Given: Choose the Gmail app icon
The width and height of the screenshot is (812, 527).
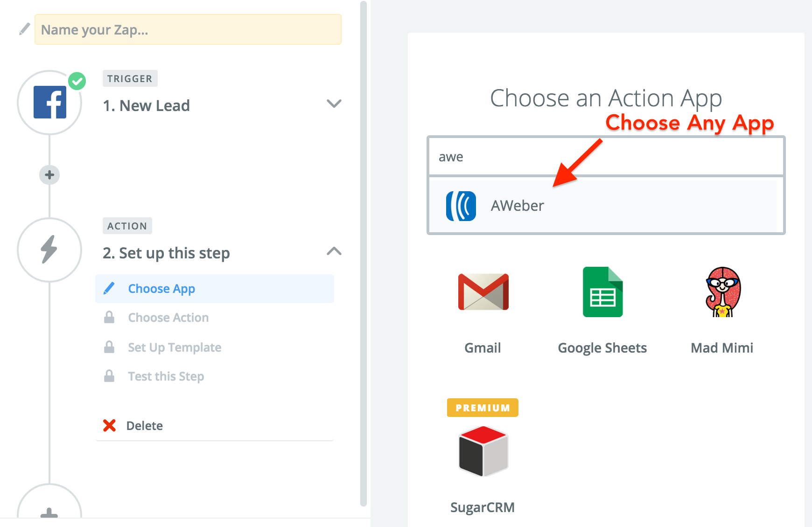Looking at the screenshot, I should pyautogui.click(x=483, y=292).
